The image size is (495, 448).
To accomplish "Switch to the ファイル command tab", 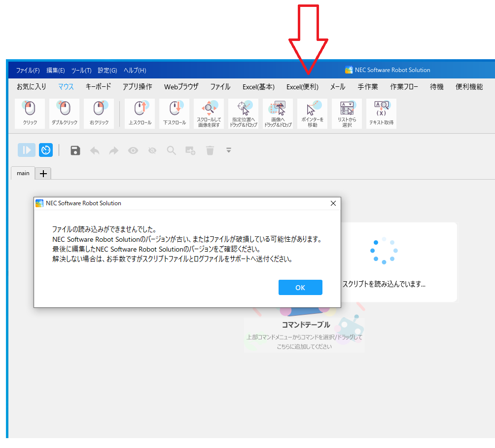I will coord(220,87).
